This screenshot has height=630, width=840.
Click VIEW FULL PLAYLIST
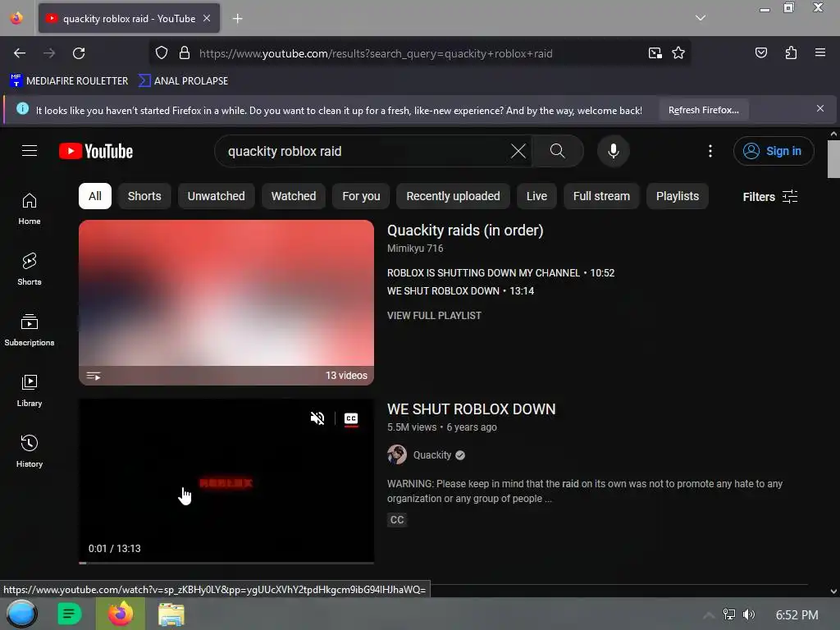tap(434, 316)
